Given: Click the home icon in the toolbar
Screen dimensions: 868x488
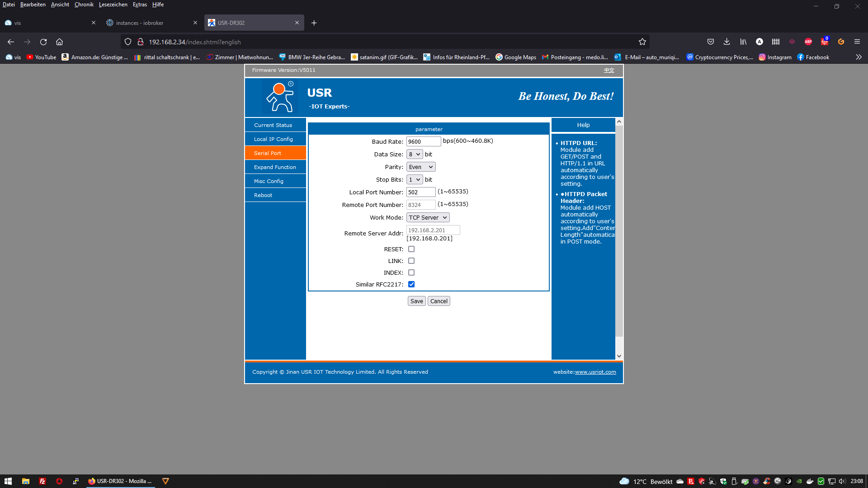Looking at the screenshot, I should tap(59, 42).
